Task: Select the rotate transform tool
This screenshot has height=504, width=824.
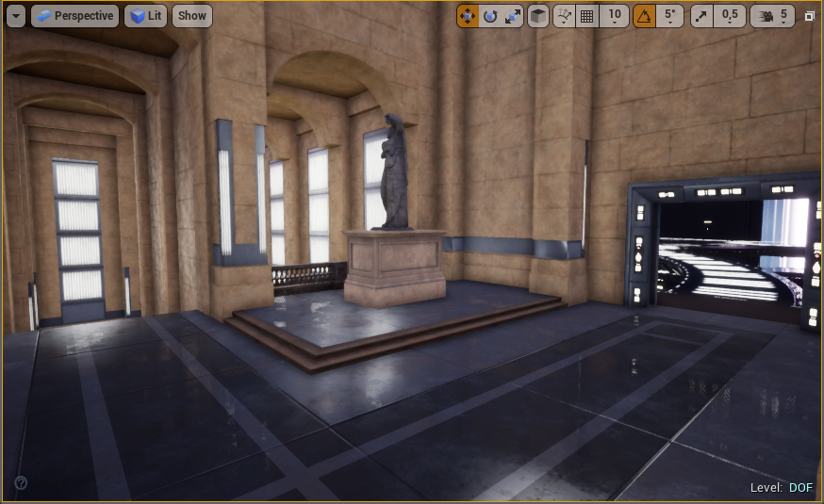Action: pyautogui.click(x=489, y=16)
